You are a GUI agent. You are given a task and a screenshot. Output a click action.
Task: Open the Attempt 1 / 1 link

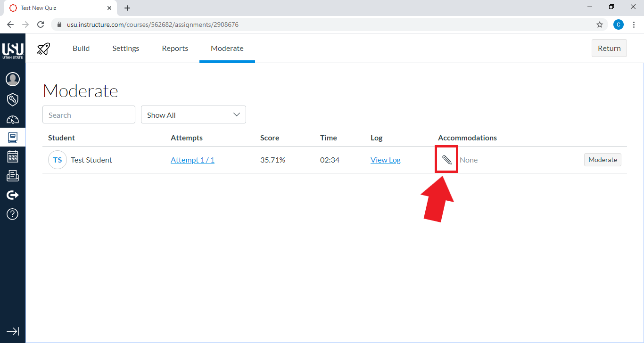[192, 160]
